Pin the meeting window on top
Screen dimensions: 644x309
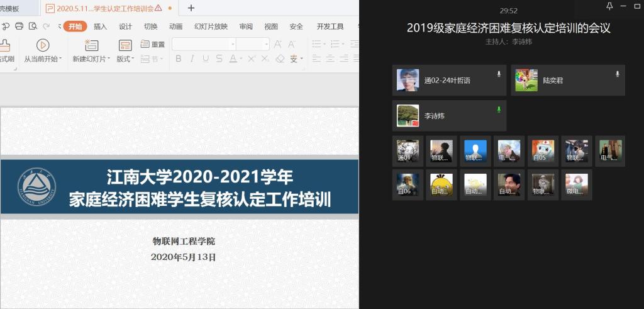609,6
